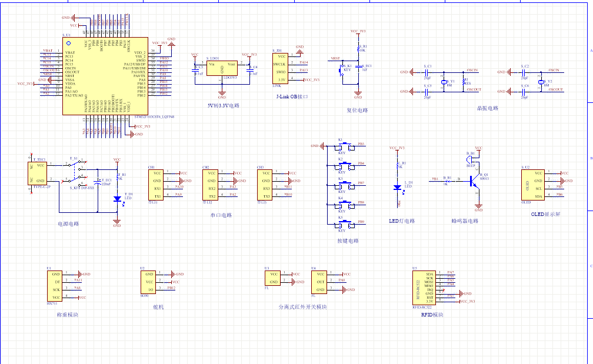Select the "LED灯电路" section label
Screen dimensions: 593x364
[402, 221]
